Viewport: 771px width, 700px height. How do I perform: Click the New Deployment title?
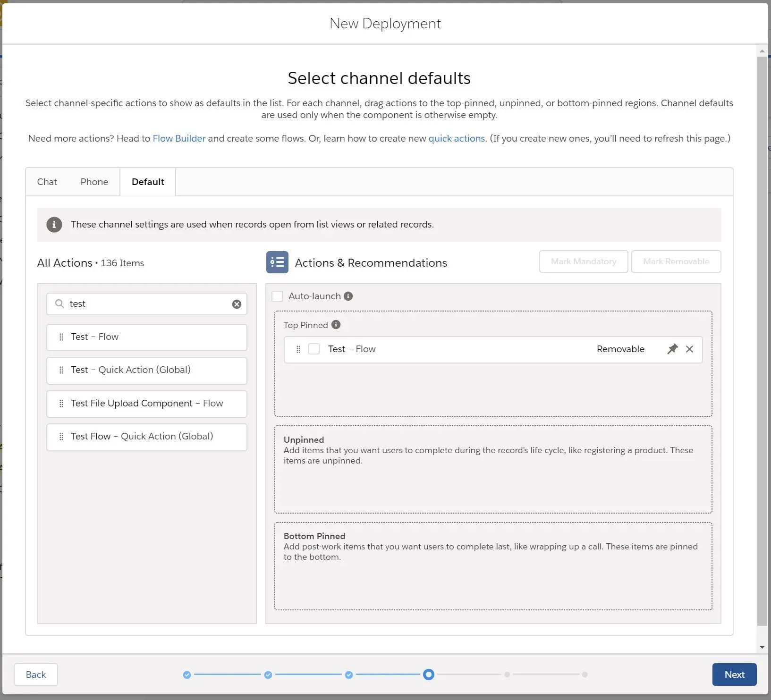(x=385, y=23)
